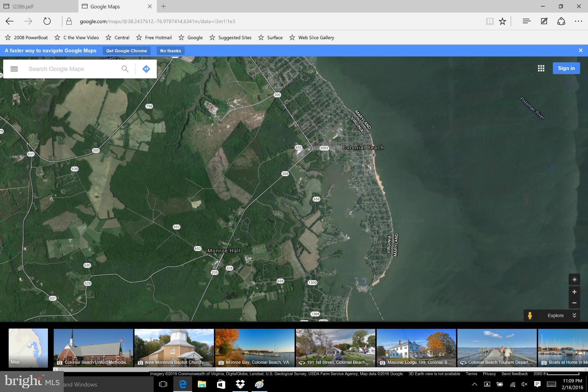
Task: Select the Google Maps browser tab
Action: (x=105, y=6)
